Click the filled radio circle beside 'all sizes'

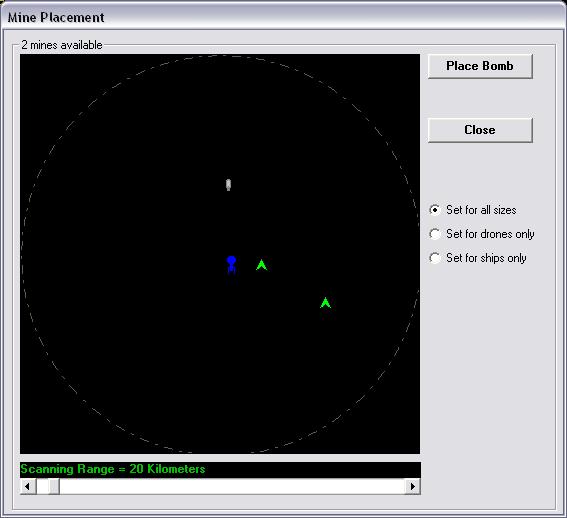tap(435, 210)
